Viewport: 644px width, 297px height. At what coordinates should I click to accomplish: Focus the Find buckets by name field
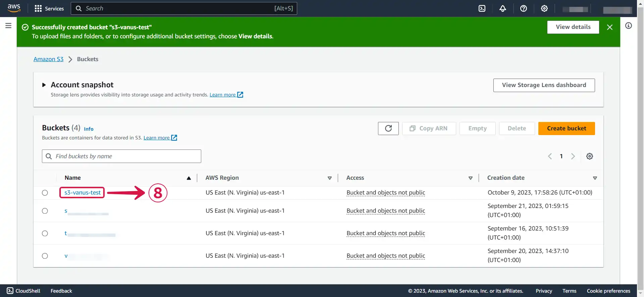121,156
